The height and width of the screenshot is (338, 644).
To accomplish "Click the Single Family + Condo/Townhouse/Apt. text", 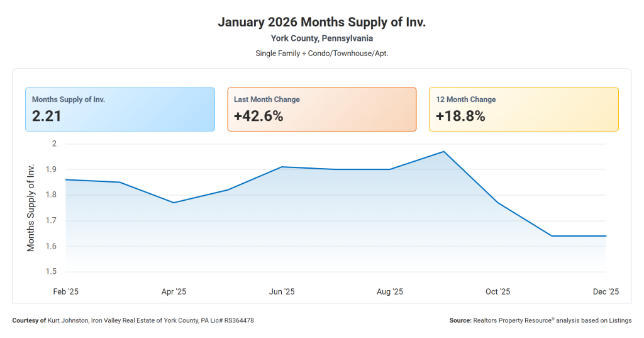I will (x=322, y=54).
